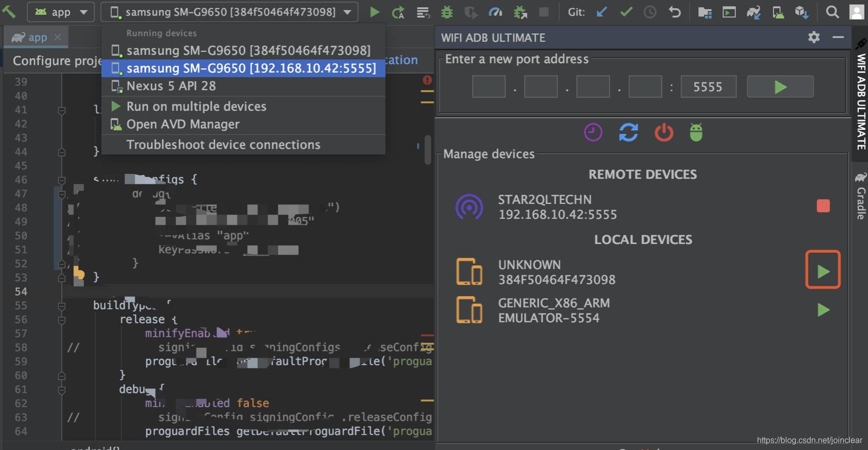Click the blue refresh devices icon
Viewport: 868px width, 450px height.
pyautogui.click(x=628, y=132)
